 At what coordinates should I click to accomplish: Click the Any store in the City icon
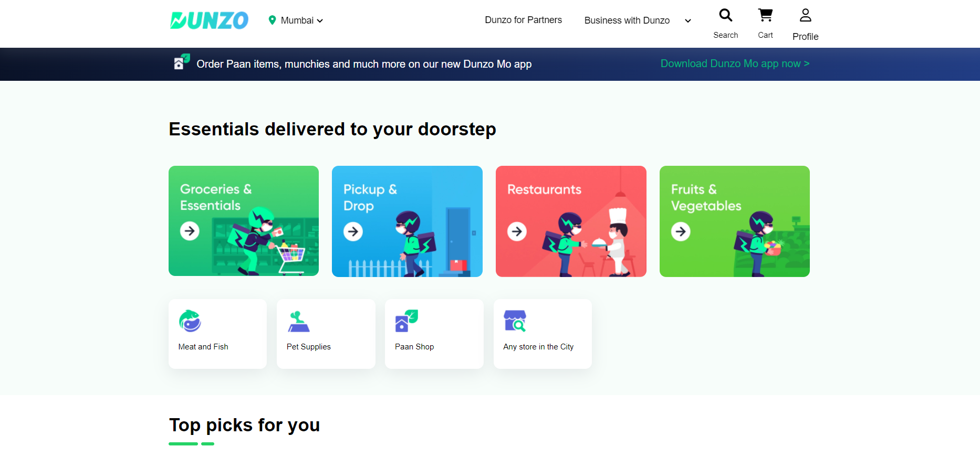coord(515,321)
